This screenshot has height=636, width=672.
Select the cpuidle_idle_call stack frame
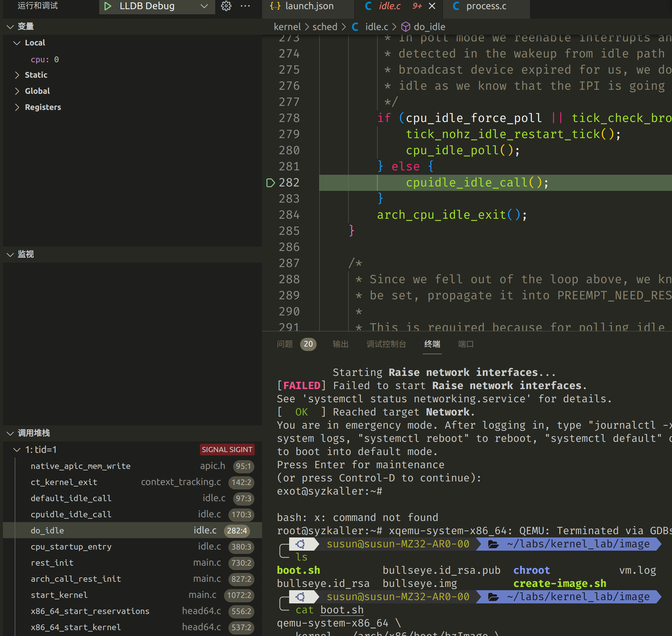coord(133,515)
